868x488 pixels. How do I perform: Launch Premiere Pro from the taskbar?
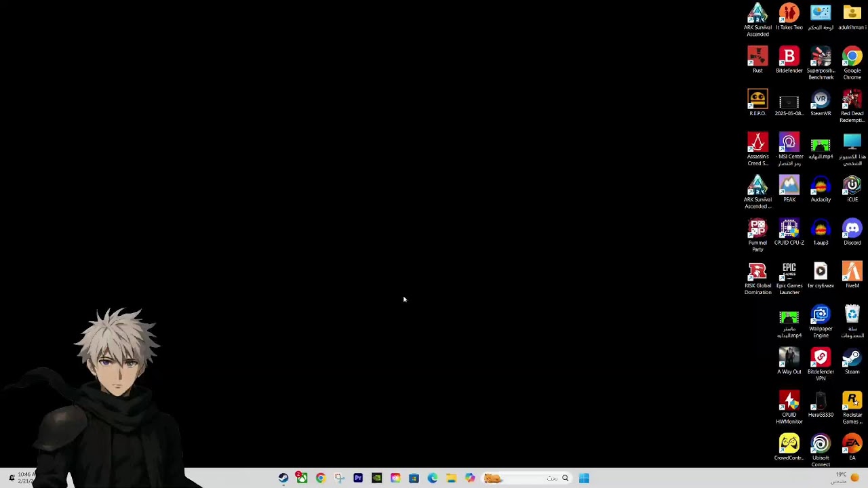pos(358,478)
